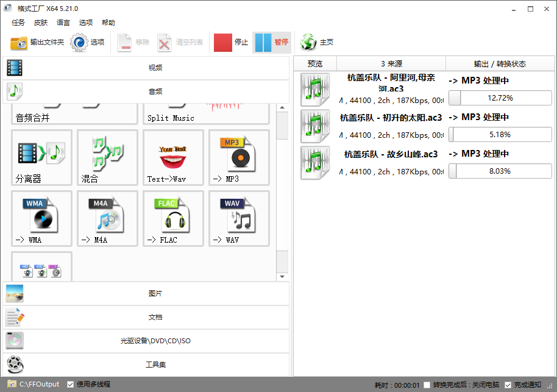
Task: Open the 任务 menu
Action: point(18,23)
